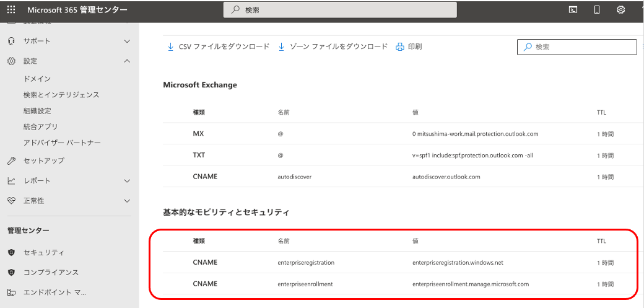This screenshot has height=308, width=644.
Task: Open アドバイザー パートナー in the sidebar
Action: pos(62,143)
